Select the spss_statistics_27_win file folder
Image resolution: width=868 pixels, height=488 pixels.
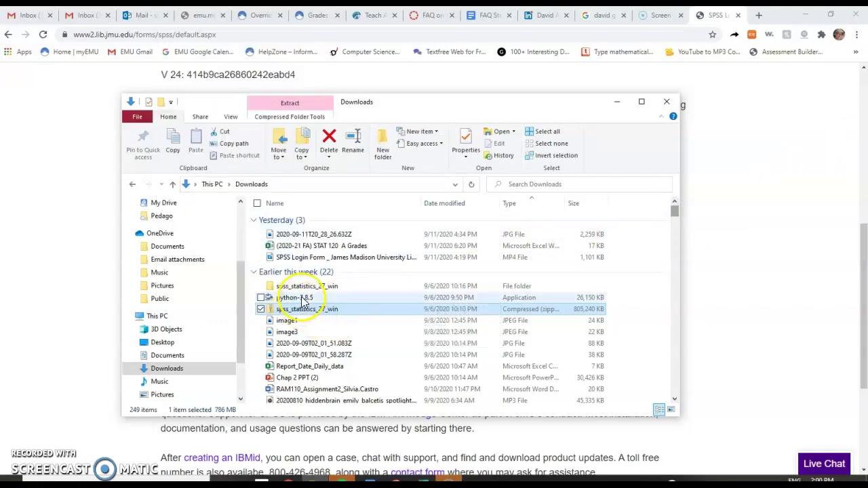pyautogui.click(x=307, y=286)
